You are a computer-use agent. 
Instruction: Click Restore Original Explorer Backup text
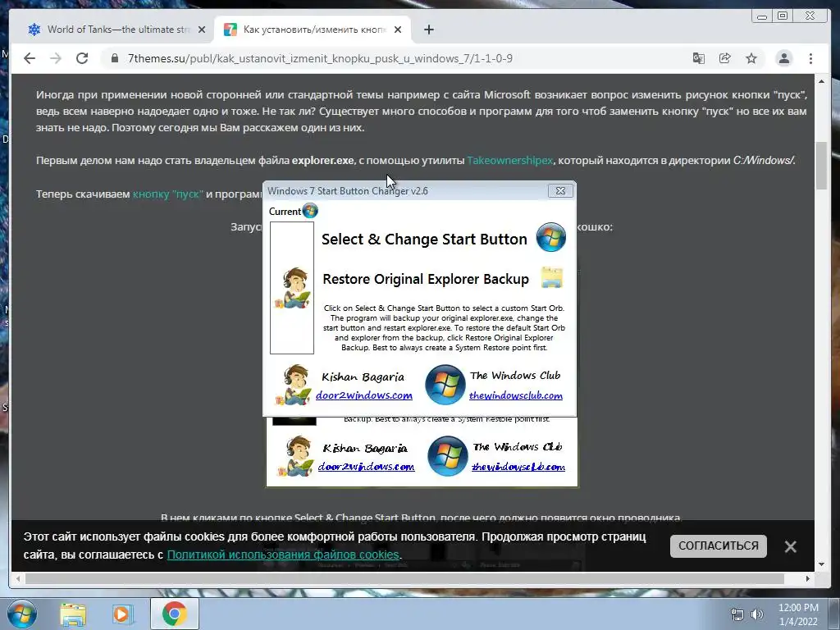coord(426,279)
